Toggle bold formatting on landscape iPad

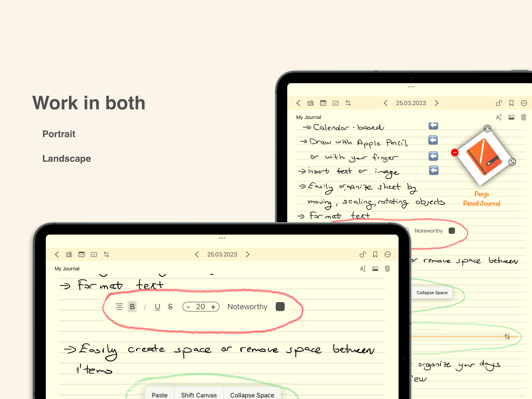(132, 307)
